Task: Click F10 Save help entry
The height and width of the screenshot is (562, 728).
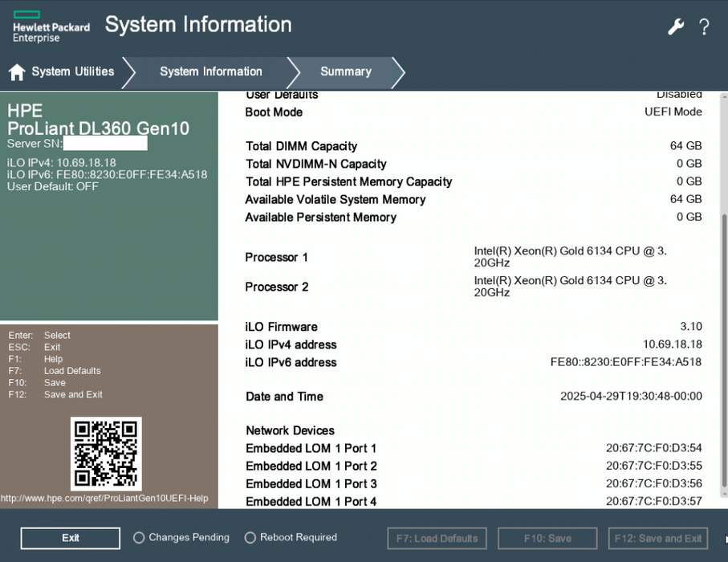Action: 37,383
